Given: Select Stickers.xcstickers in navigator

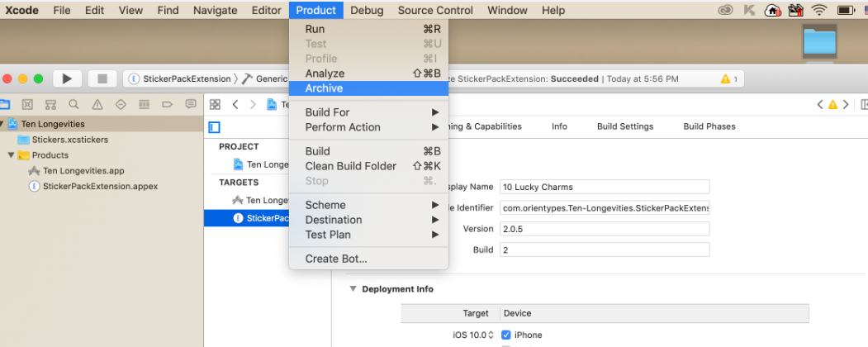Looking at the screenshot, I should [69, 140].
